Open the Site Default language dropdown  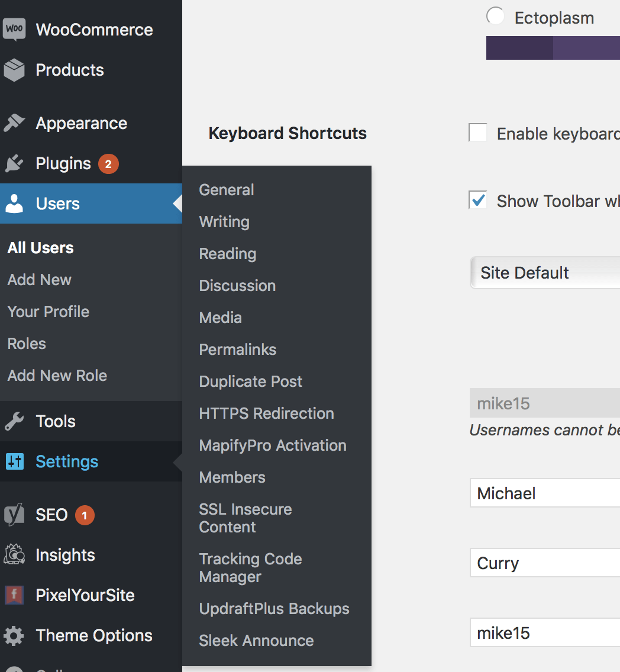544,273
